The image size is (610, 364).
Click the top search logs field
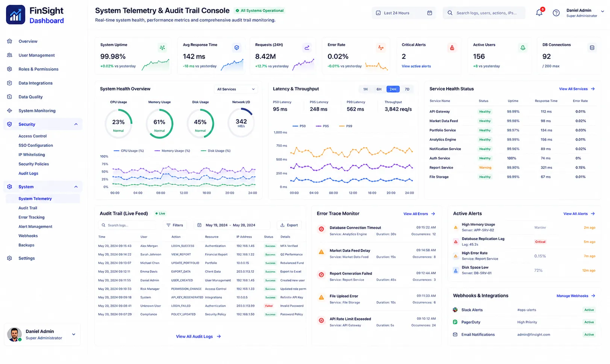coord(484,13)
